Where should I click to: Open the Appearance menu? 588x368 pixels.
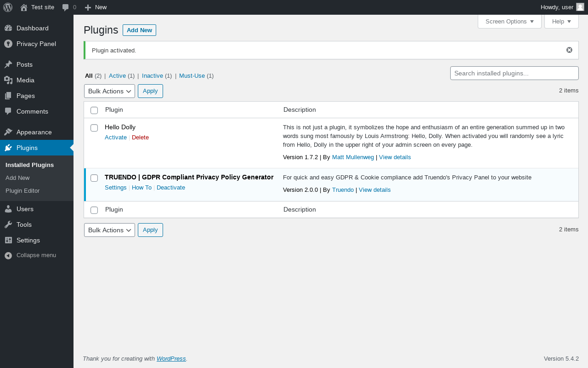click(37, 132)
